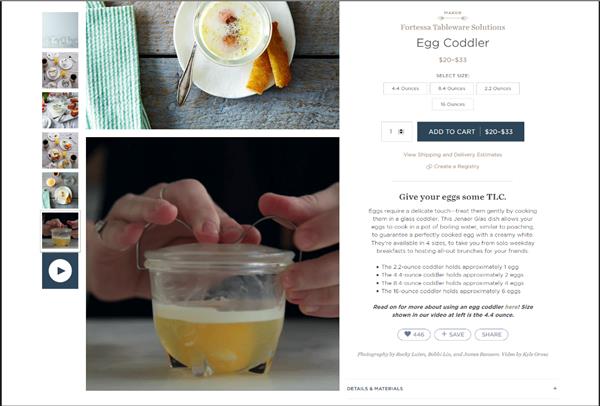View the first gray thumbnail image

(x=60, y=30)
